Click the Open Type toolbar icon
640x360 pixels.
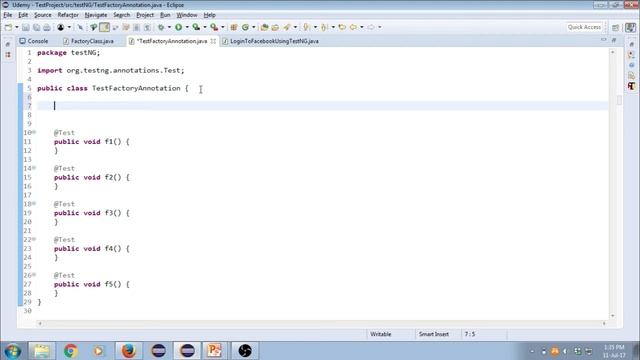coord(264,27)
